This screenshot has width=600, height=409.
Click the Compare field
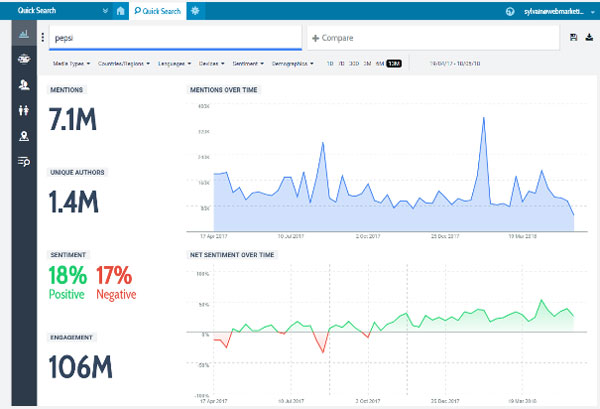click(433, 38)
